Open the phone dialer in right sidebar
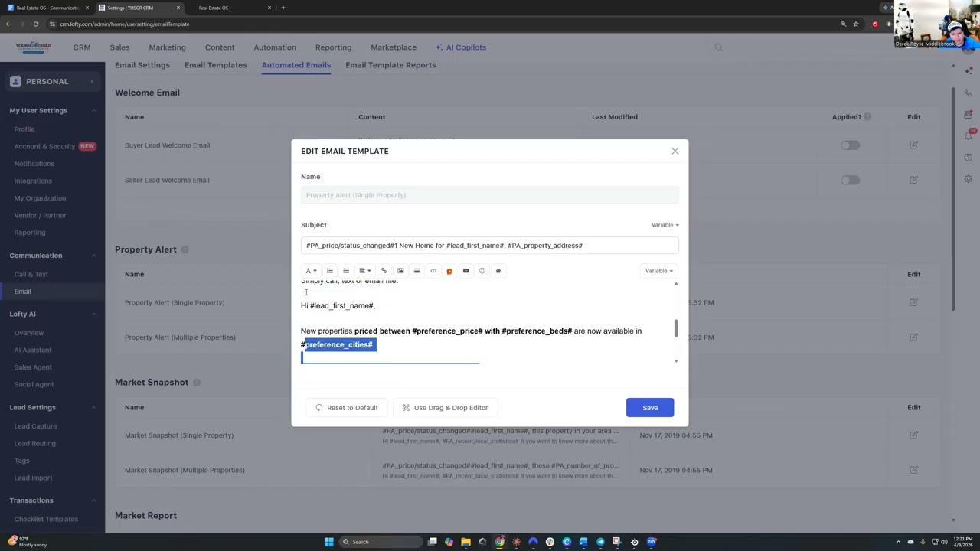980x551 pixels. coord(969,93)
